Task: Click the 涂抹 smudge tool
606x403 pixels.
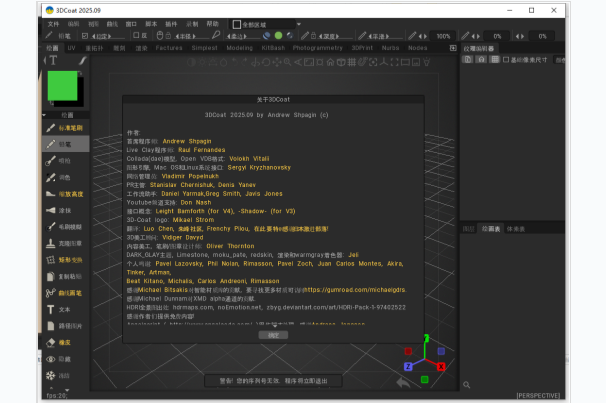Action: tap(66, 211)
